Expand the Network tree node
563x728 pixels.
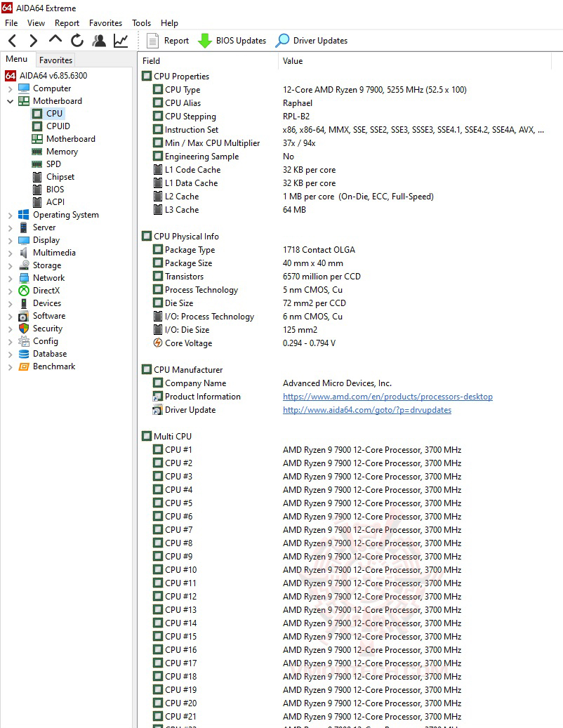tap(11, 278)
